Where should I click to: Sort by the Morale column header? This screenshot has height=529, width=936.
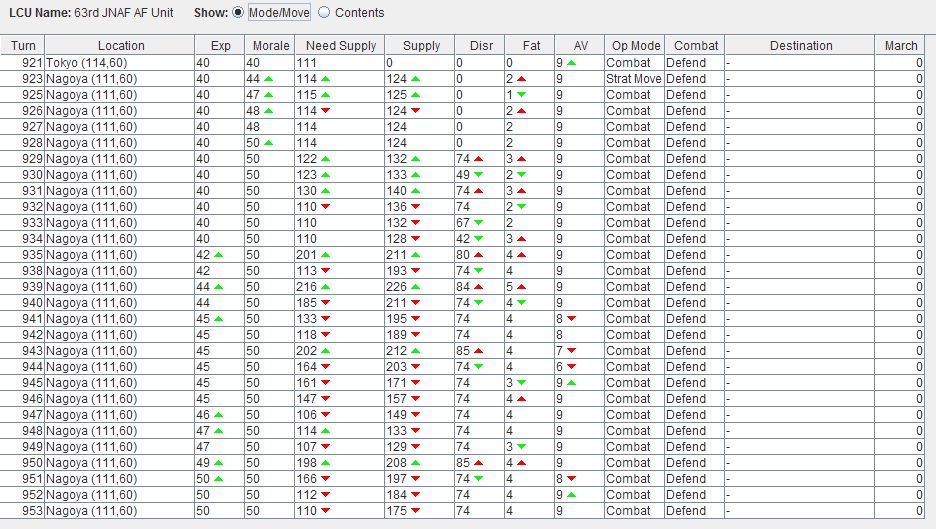coord(270,45)
